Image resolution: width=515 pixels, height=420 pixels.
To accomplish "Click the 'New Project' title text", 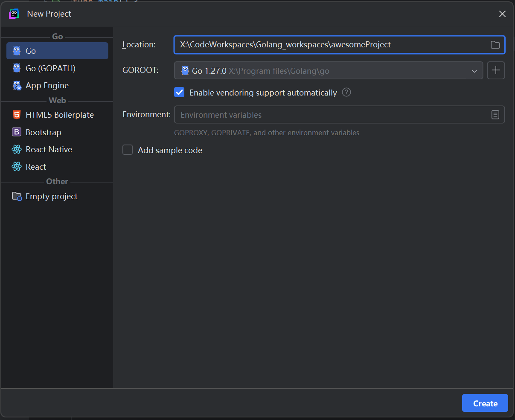I will 49,14.
